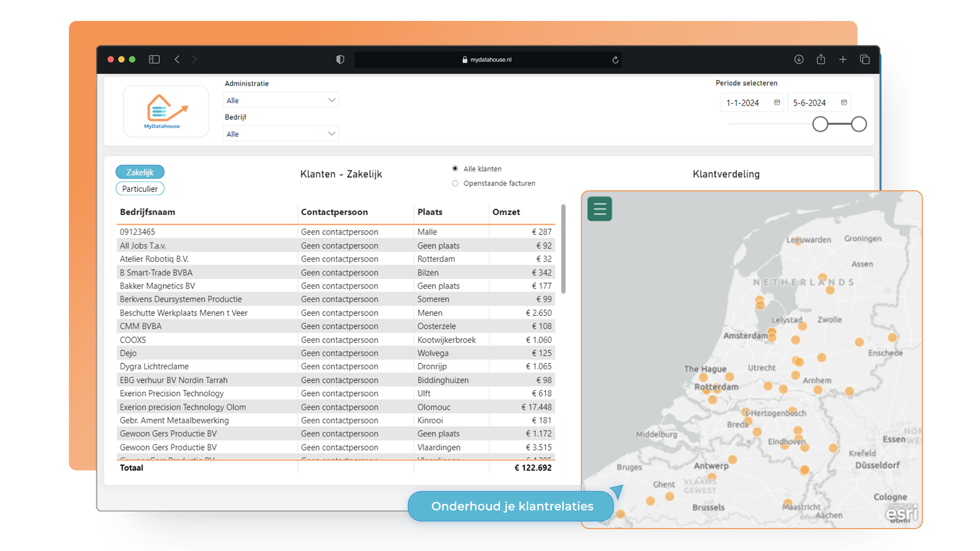
Task: Select Openstaande facturen radio option
Action: [455, 183]
